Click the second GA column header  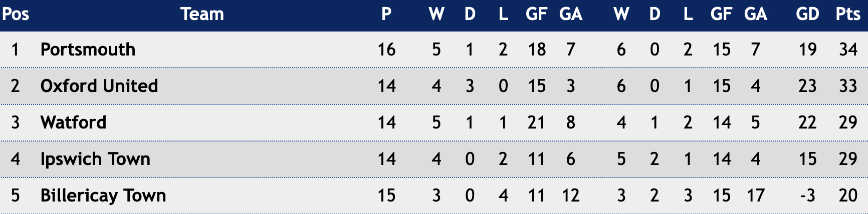coord(756,14)
